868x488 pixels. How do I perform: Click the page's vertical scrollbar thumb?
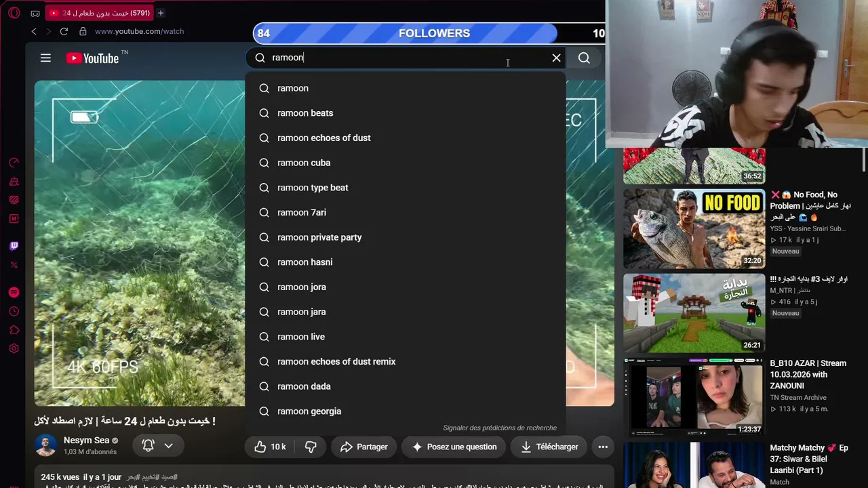(863, 160)
